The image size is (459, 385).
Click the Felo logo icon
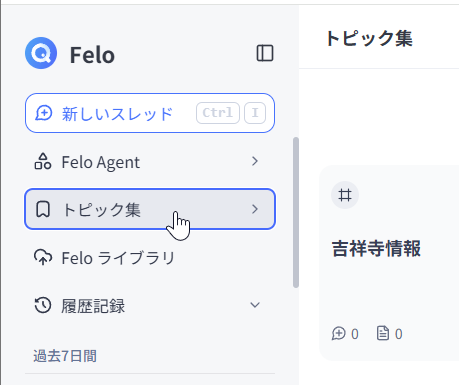41,53
